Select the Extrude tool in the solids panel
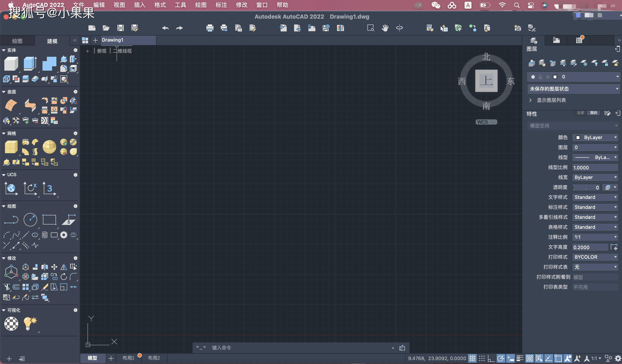 [30, 64]
